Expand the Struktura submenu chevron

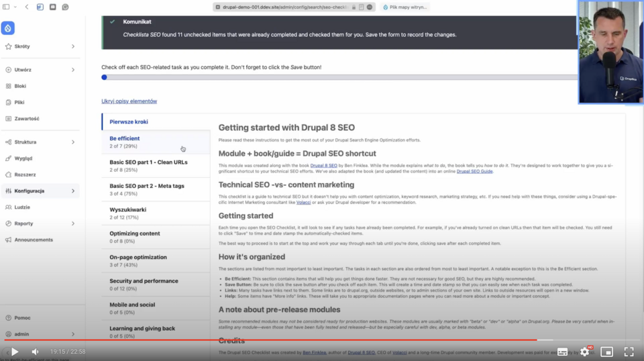[x=73, y=142]
